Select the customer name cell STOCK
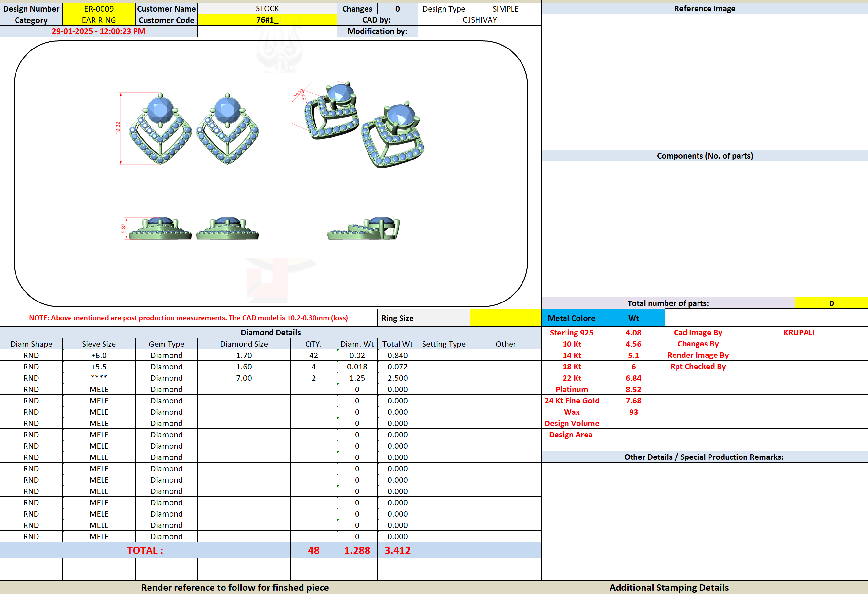This screenshot has width=868, height=594. click(x=267, y=9)
